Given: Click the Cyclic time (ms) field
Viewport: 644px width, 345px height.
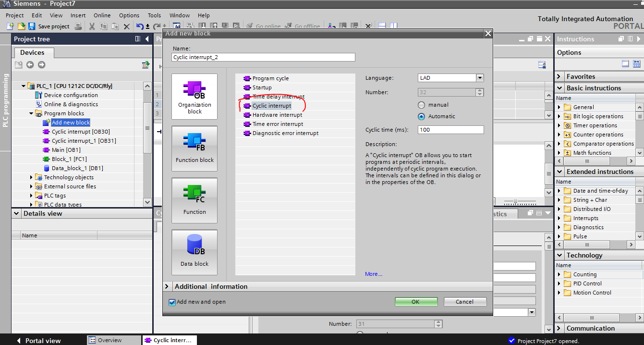Looking at the screenshot, I should pos(450,130).
